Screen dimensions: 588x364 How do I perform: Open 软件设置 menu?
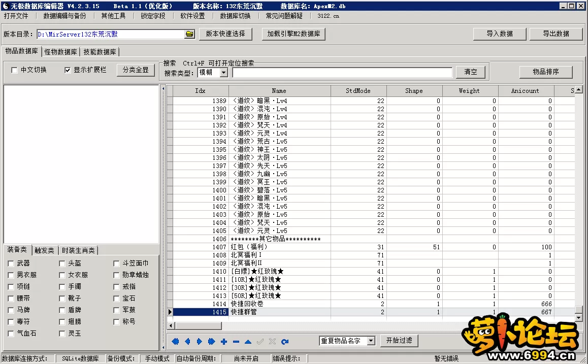[193, 16]
